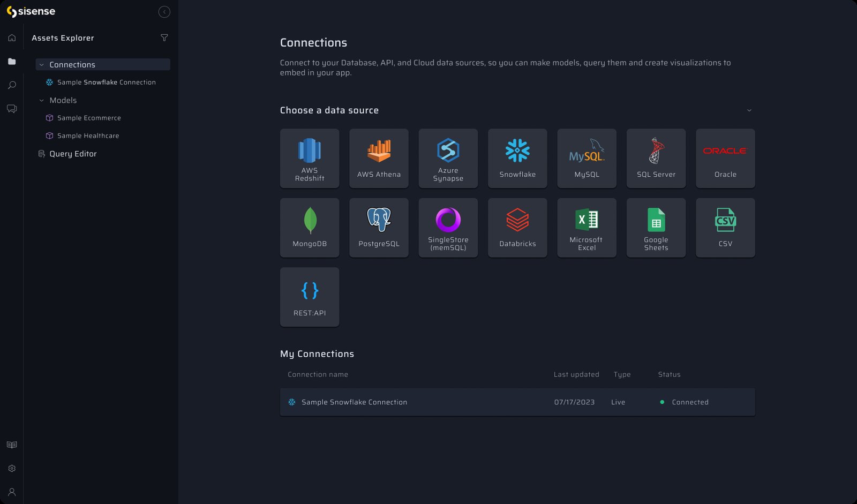Select the SingleStore (memSQL) data source
Screen dimensions: 857x504
point(448,228)
